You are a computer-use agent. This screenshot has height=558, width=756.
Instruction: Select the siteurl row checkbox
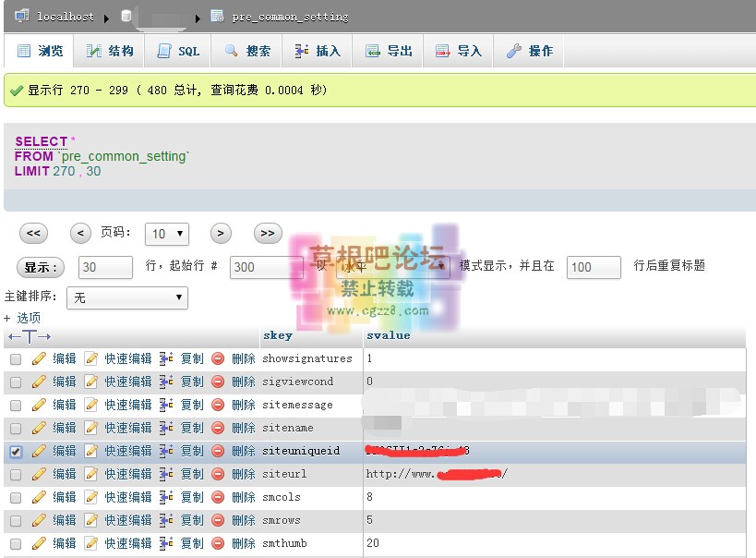pyautogui.click(x=16, y=475)
